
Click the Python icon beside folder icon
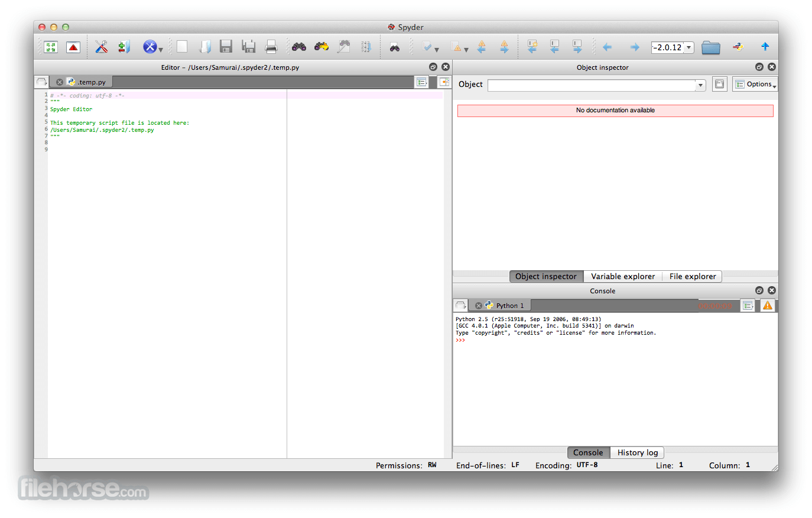click(738, 47)
